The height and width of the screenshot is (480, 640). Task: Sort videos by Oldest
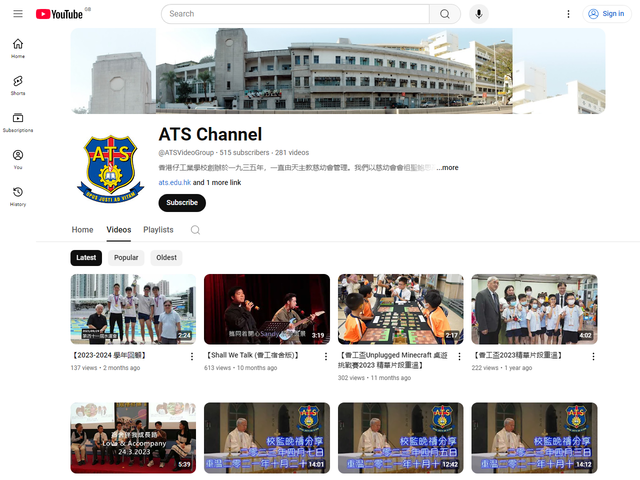point(166,257)
